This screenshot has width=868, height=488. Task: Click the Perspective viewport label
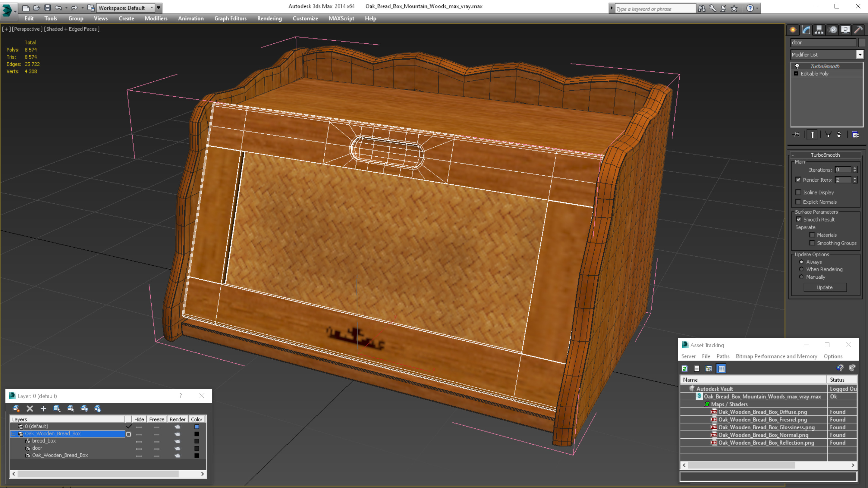coord(27,29)
